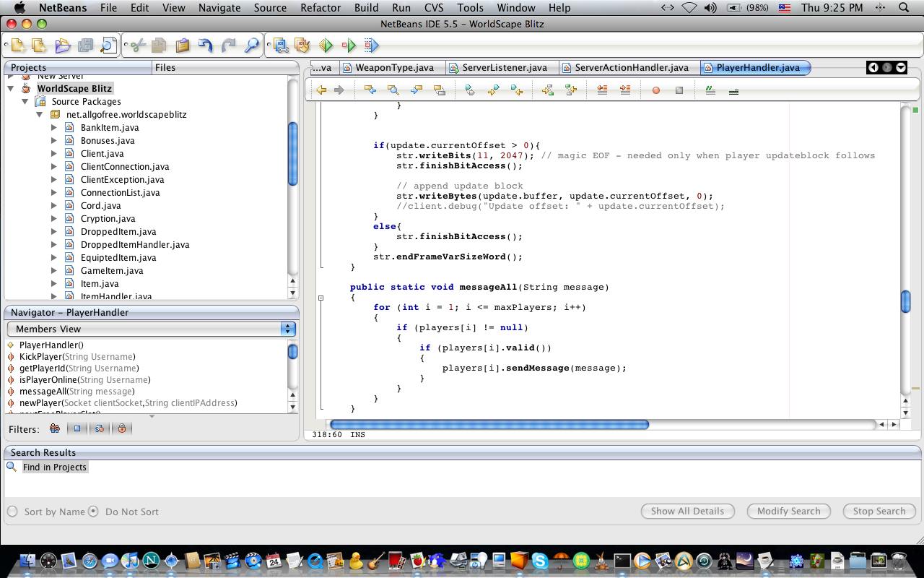
Task: Click the Find Selection magnifier icon in editor toolbar
Action: point(393,90)
